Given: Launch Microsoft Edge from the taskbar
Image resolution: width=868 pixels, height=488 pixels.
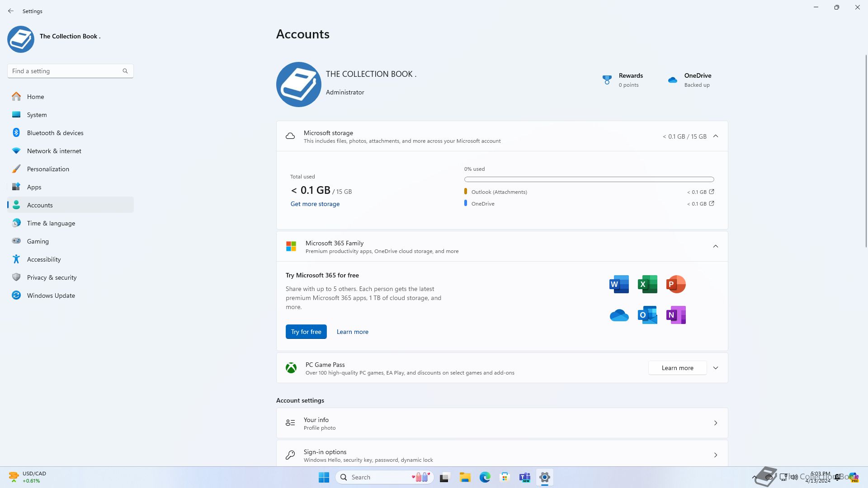Looking at the screenshot, I should [485, 477].
